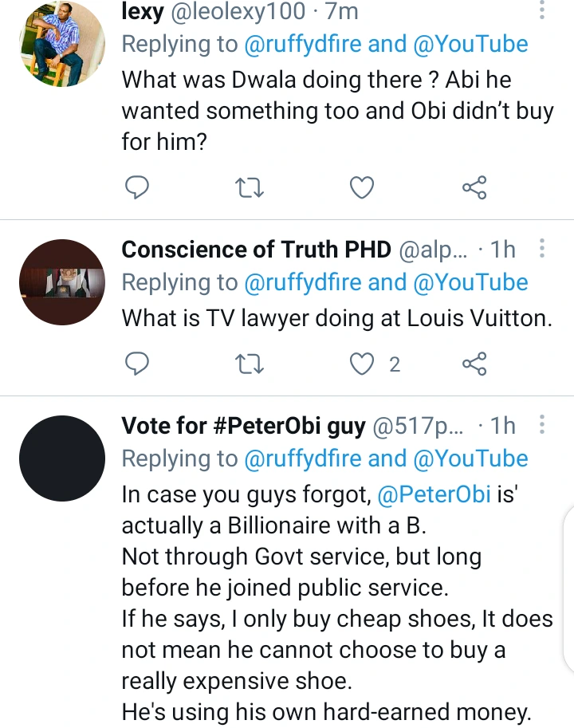Screen dimensions: 574x728
Task: Like lexy's tweet
Action: point(363,188)
